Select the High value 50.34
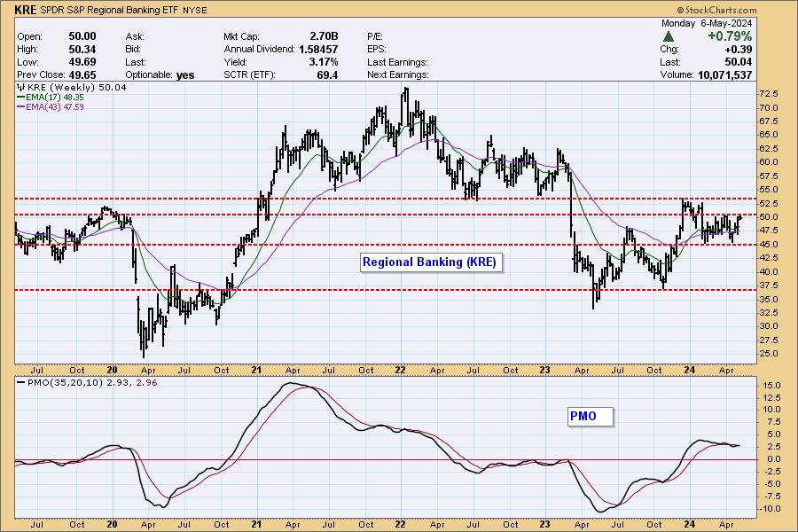 tap(82, 50)
